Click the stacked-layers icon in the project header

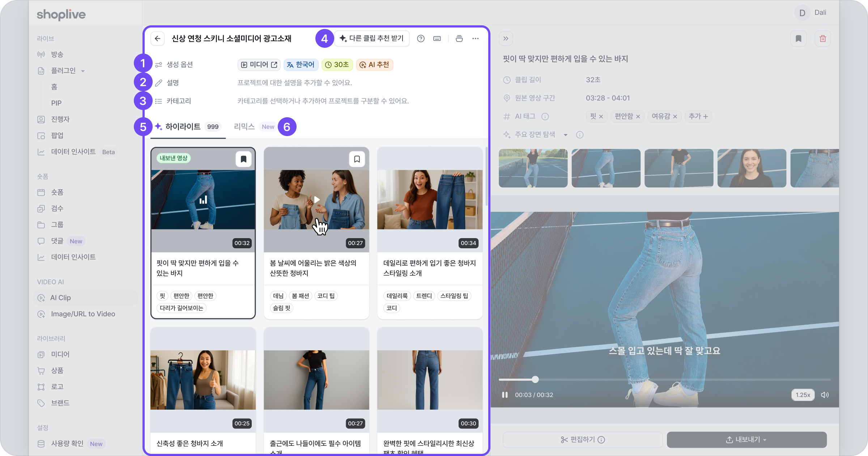coord(459,38)
